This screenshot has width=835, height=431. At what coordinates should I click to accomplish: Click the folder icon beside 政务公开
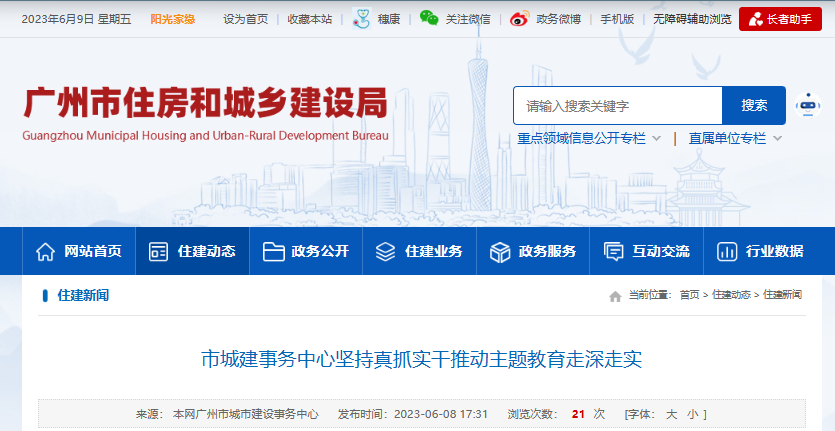tap(273, 251)
